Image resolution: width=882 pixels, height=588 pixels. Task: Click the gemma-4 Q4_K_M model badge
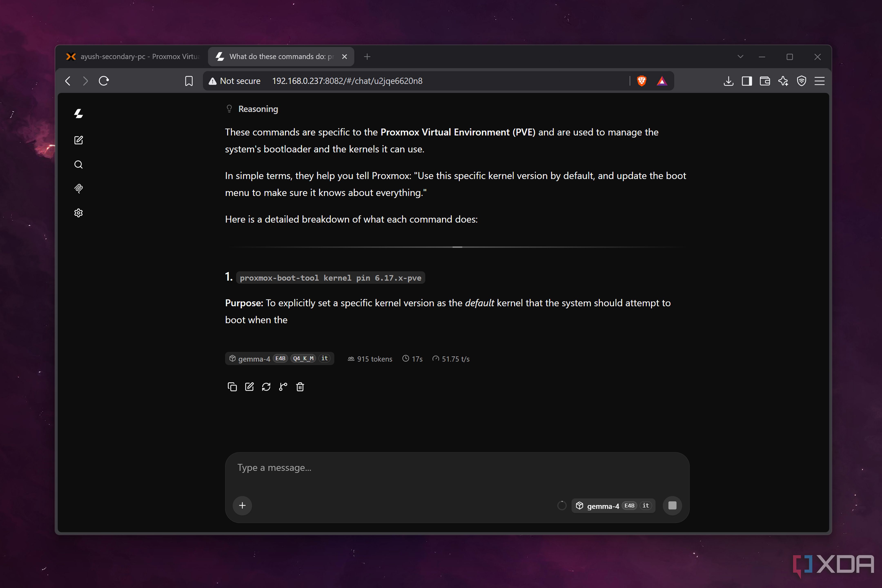279,359
